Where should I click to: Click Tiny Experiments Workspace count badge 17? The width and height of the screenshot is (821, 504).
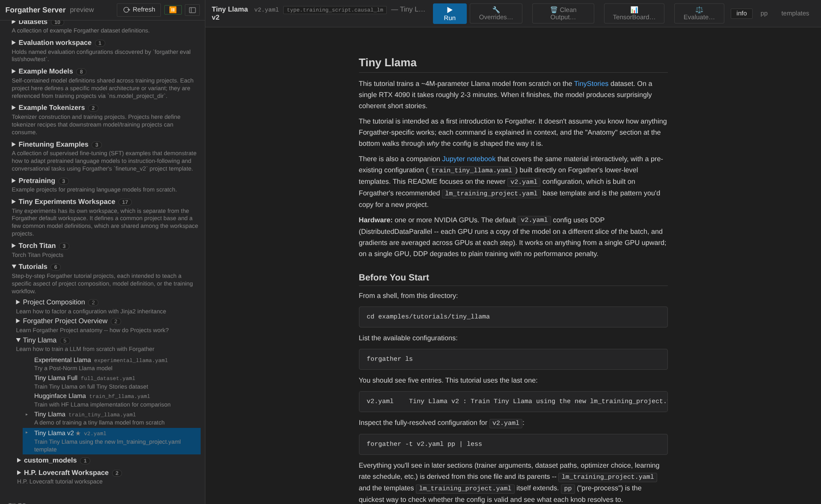[x=125, y=202]
